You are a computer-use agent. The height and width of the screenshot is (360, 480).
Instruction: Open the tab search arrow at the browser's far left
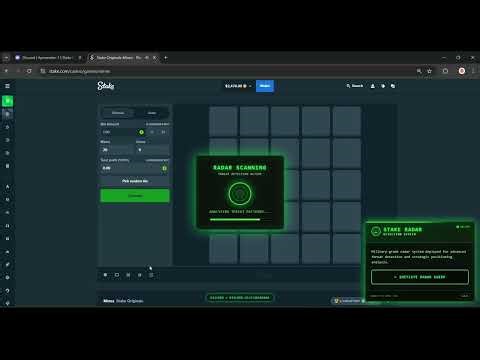[x=6, y=58]
